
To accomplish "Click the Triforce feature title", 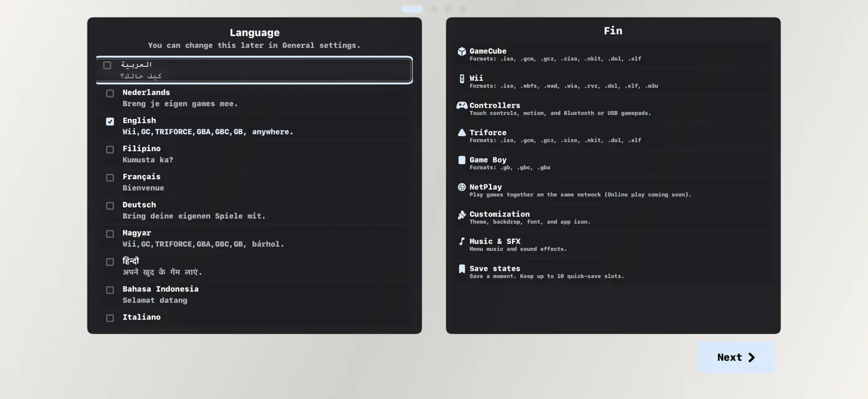I will coord(488,133).
